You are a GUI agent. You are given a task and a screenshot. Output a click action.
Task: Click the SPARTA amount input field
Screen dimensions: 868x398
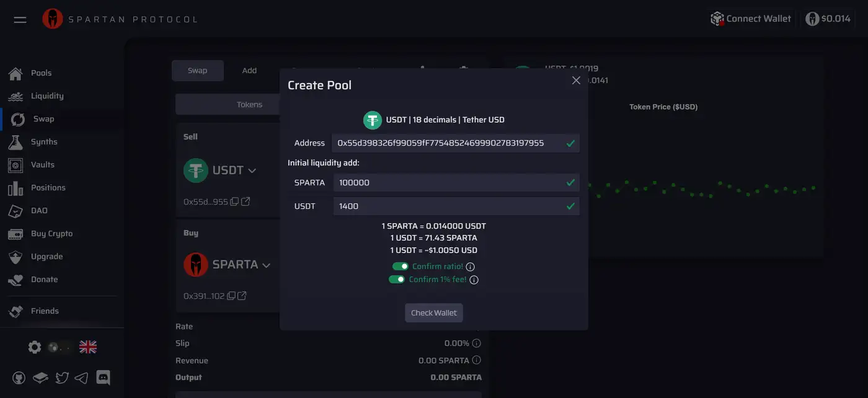pos(448,183)
